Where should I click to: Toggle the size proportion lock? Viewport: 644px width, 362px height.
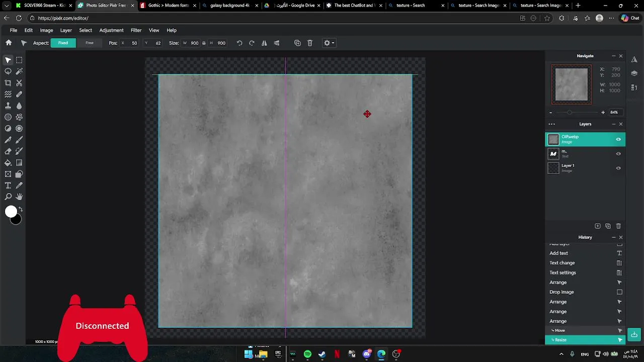pyautogui.click(x=203, y=43)
